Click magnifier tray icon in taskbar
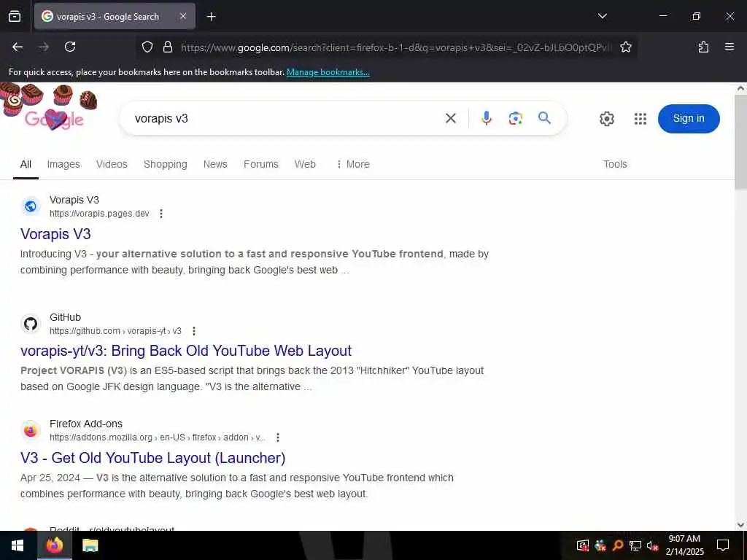747x560 pixels. click(618, 545)
